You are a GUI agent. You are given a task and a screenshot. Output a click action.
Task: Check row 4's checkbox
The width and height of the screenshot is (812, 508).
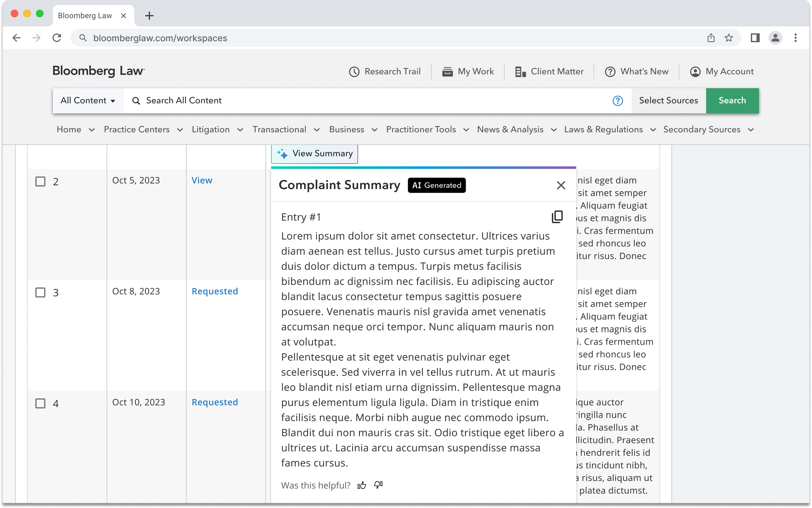tap(40, 403)
